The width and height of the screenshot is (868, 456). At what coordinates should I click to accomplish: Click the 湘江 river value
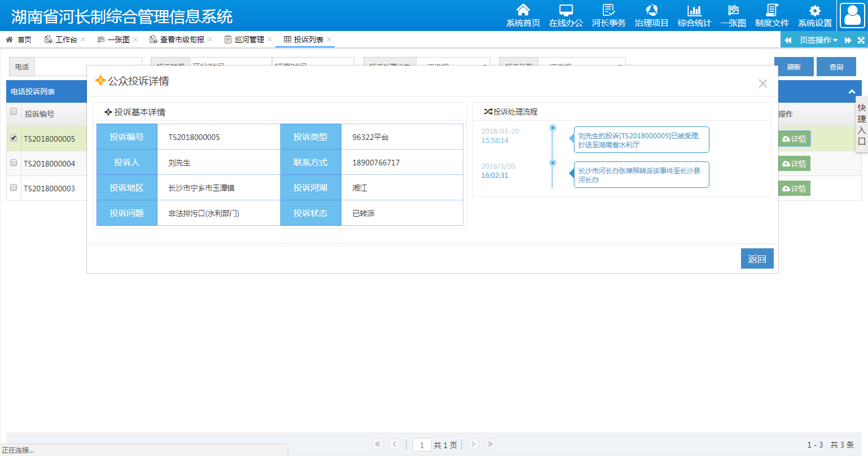point(360,188)
